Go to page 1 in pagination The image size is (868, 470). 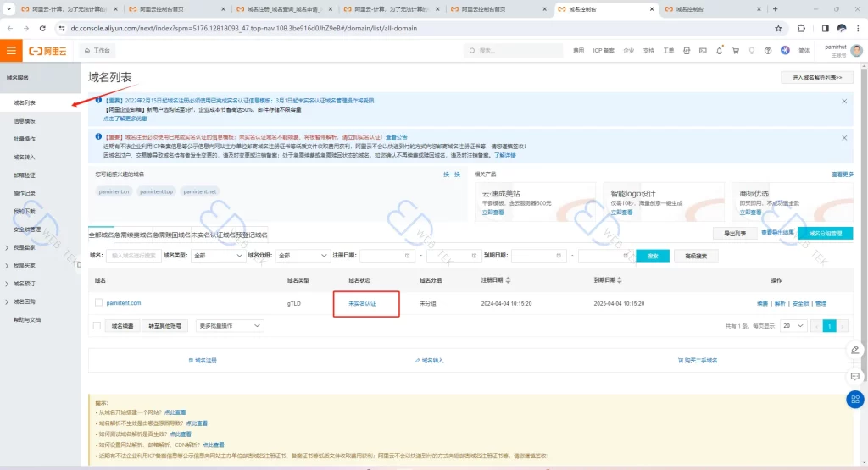tap(829, 326)
